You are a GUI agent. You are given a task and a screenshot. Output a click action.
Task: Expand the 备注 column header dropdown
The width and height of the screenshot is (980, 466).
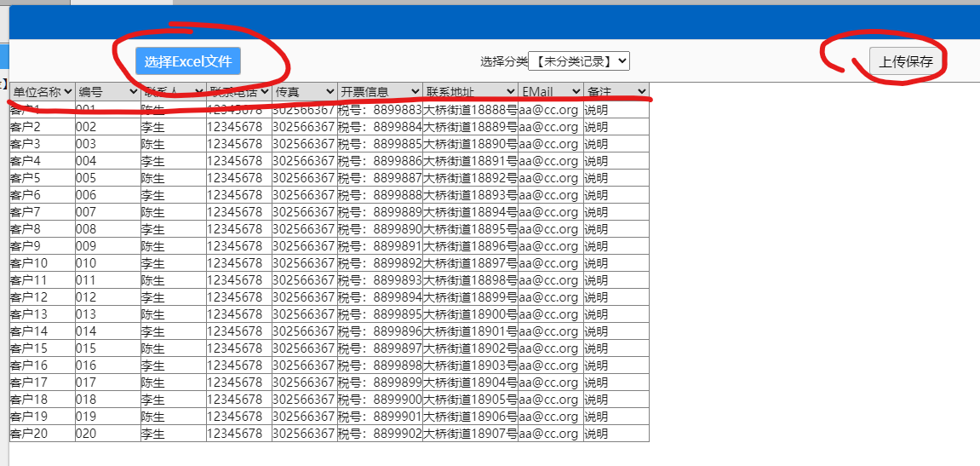click(616, 91)
